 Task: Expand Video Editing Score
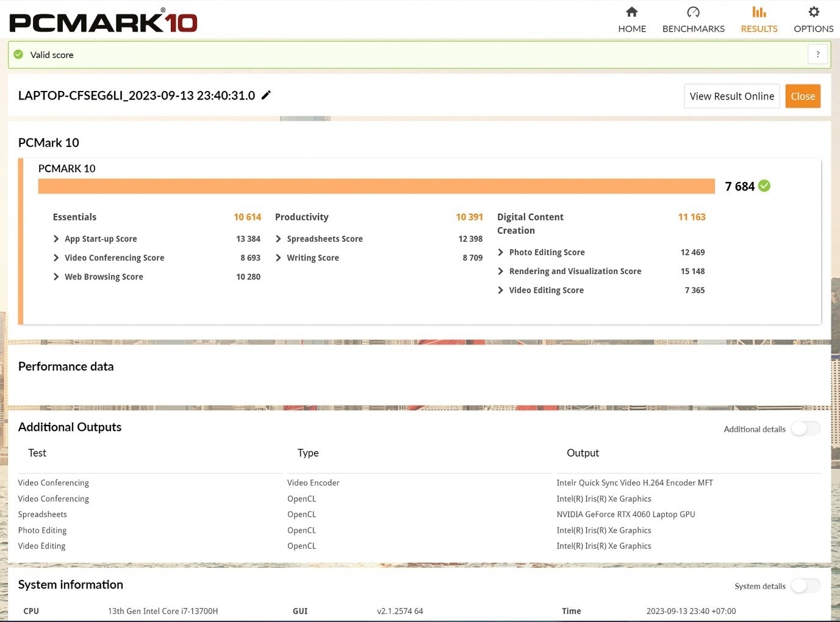click(x=500, y=290)
